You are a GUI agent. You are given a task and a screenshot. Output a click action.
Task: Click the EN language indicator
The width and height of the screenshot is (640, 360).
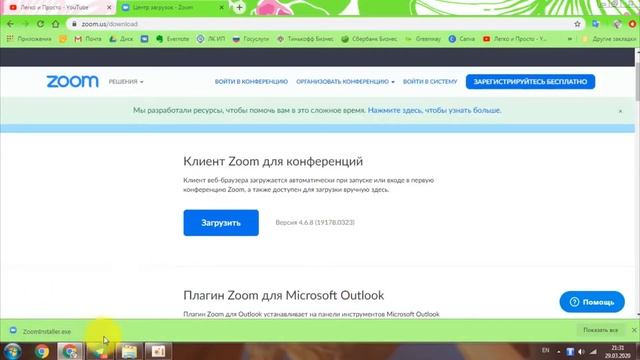coord(545,351)
